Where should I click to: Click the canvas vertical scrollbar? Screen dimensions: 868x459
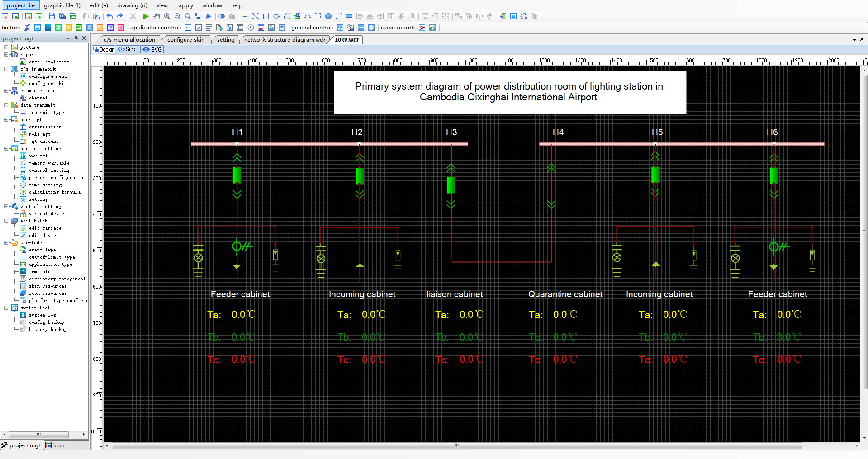[x=864, y=232]
